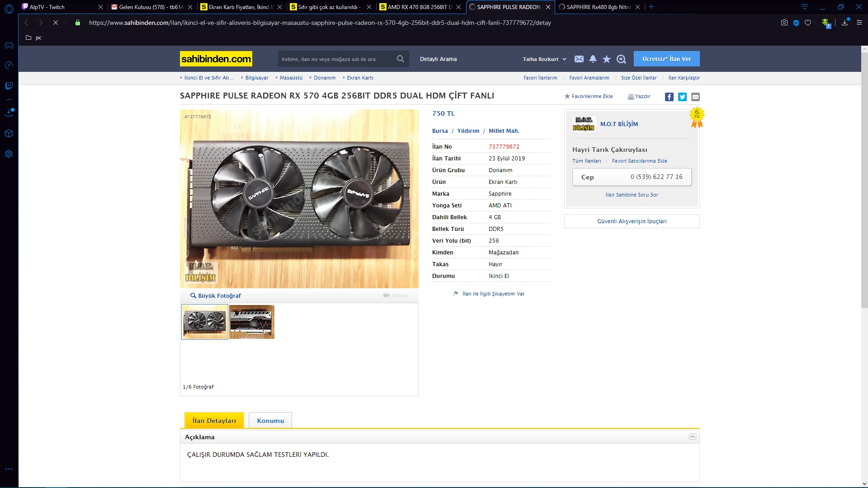Open the notifications bell icon
The image size is (868, 488).
[x=593, y=59]
